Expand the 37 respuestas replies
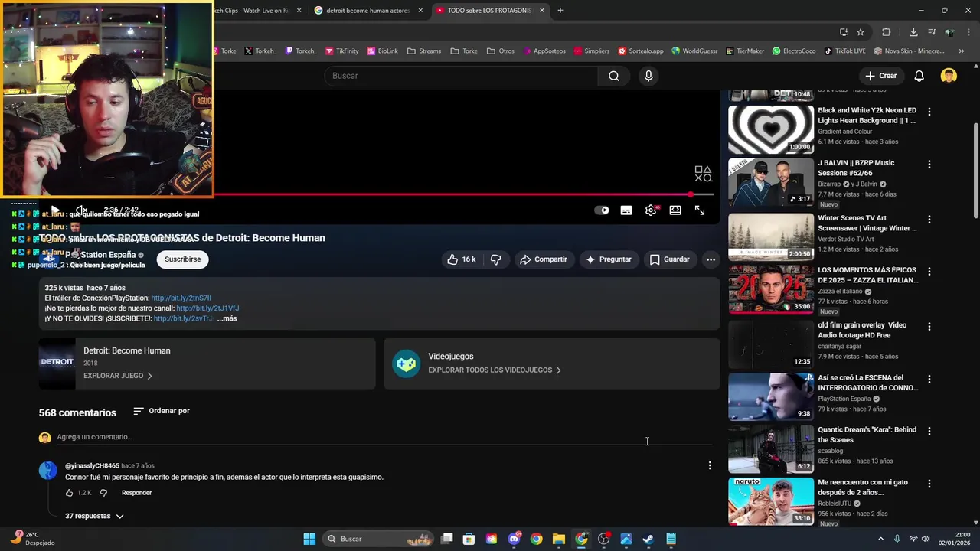The width and height of the screenshot is (980, 551). point(94,517)
